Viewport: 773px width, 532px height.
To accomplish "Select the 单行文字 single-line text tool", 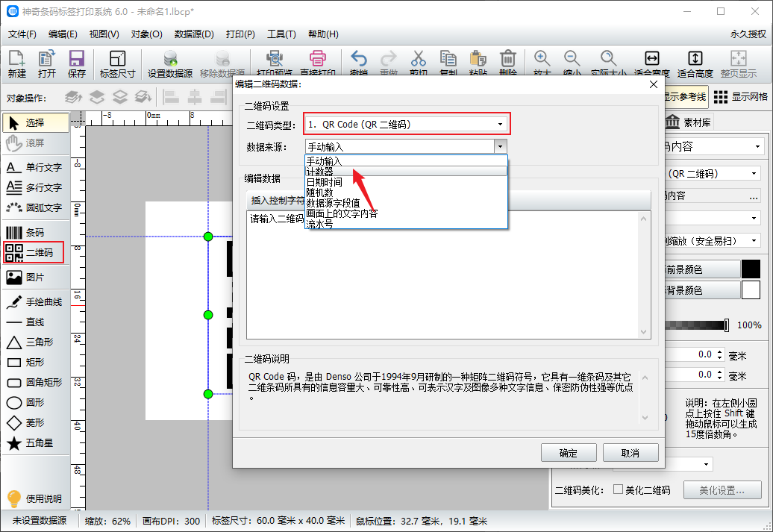I will pyautogui.click(x=36, y=168).
